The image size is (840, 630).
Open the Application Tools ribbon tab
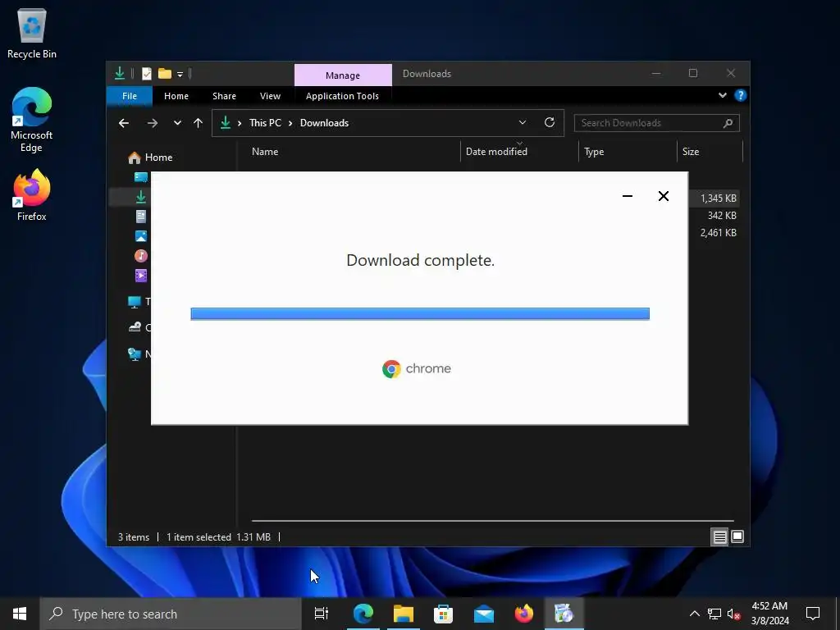point(342,96)
